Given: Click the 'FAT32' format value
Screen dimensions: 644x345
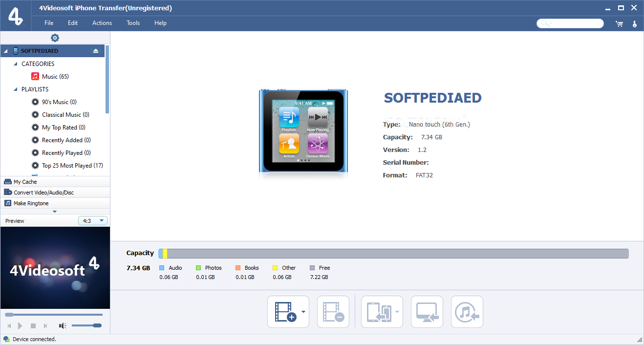Looking at the screenshot, I should click(x=423, y=175).
